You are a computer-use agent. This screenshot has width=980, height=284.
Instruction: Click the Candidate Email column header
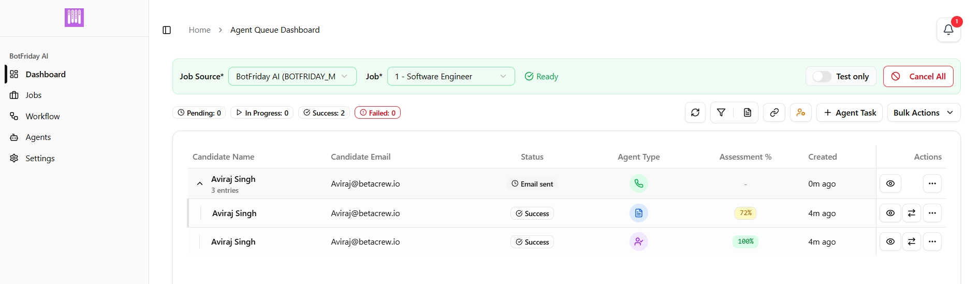[361, 157]
